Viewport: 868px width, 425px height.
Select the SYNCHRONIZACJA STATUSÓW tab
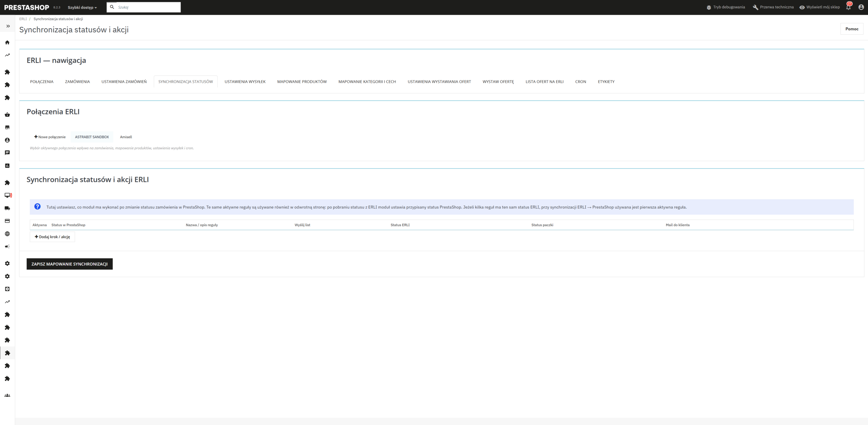(x=185, y=81)
